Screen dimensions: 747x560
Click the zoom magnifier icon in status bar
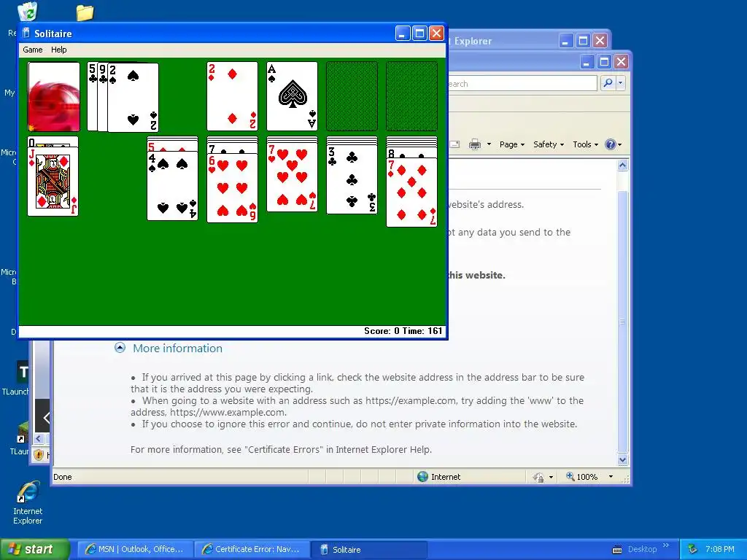(x=570, y=476)
